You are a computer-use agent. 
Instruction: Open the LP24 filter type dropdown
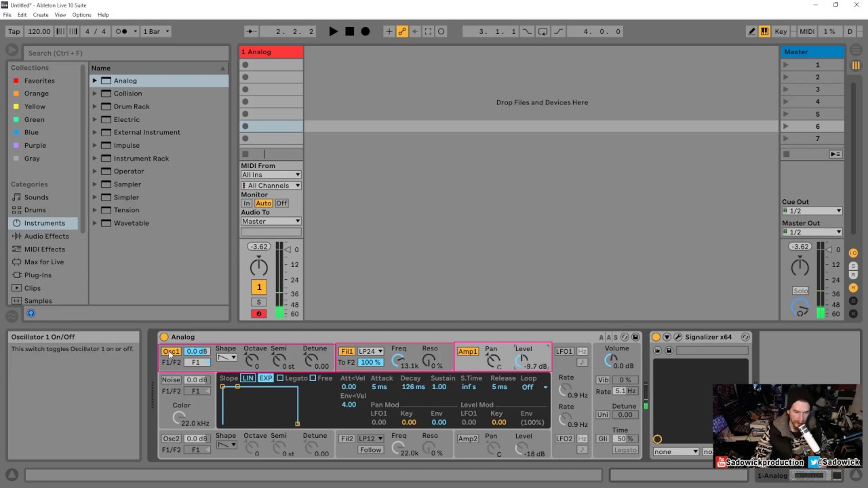tap(371, 351)
